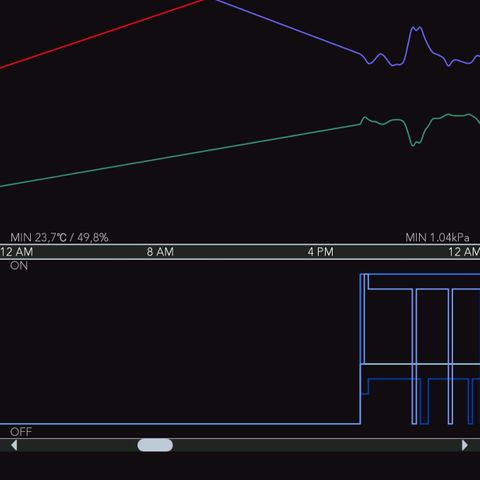Click the MIN 23,7°C / 49,8% reading
Image resolution: width=480 pixels, height=480 pixels.
(59, 238)
